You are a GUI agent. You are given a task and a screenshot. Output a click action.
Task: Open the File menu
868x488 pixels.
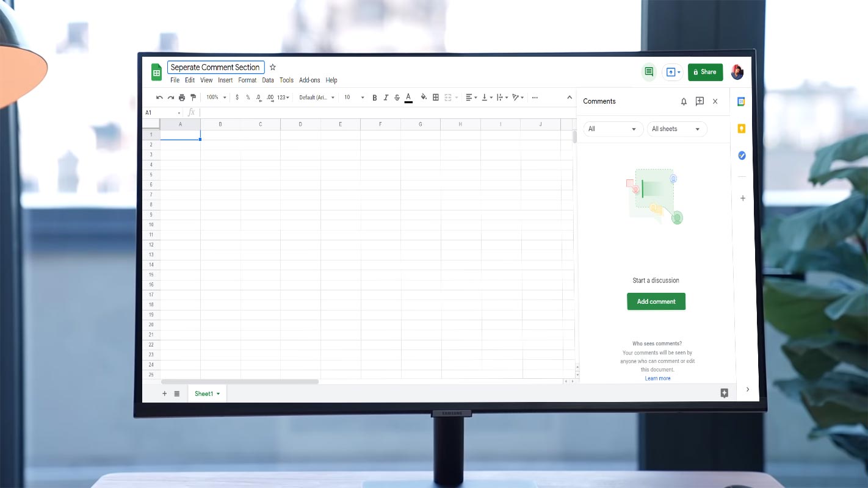tap(175, 81)
